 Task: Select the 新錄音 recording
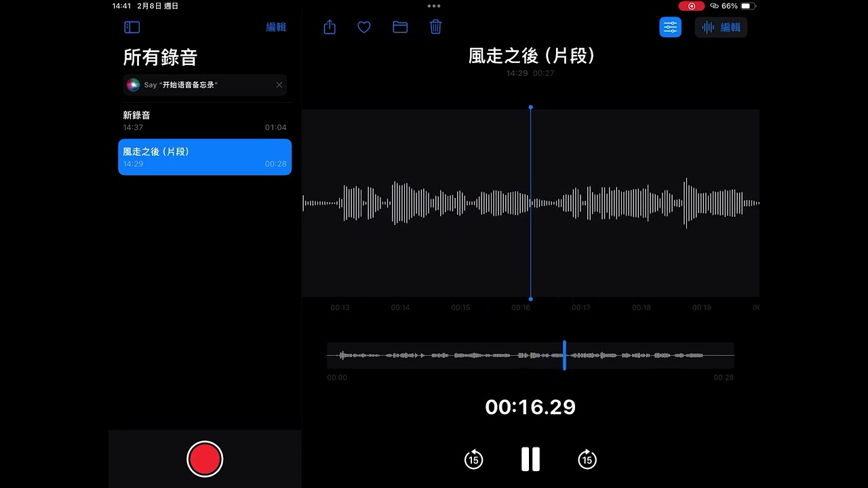[x=205, y=121]
